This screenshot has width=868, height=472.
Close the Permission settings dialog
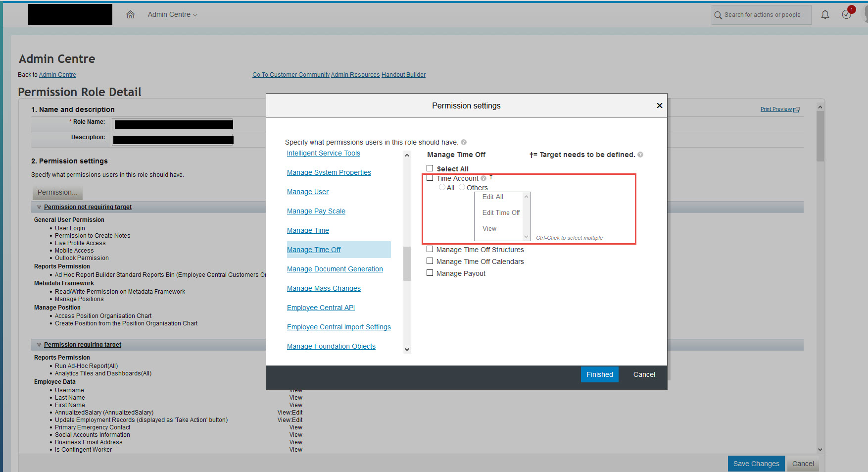(659, 105)
